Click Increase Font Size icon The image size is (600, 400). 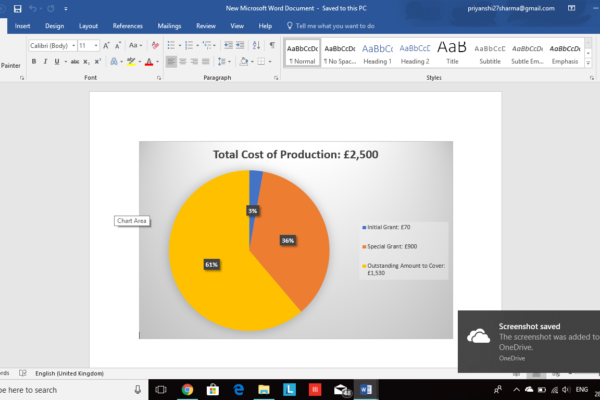[x=107, y=45]
